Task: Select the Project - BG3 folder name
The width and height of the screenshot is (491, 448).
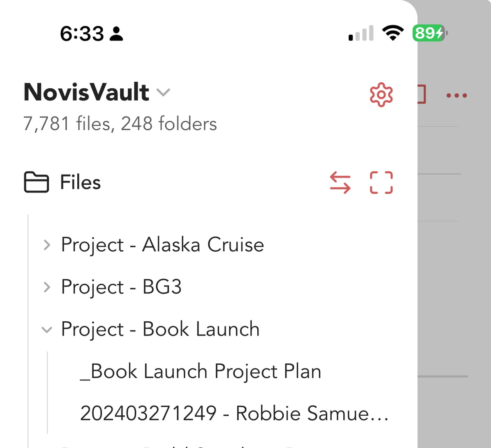Action: (121, 287)
